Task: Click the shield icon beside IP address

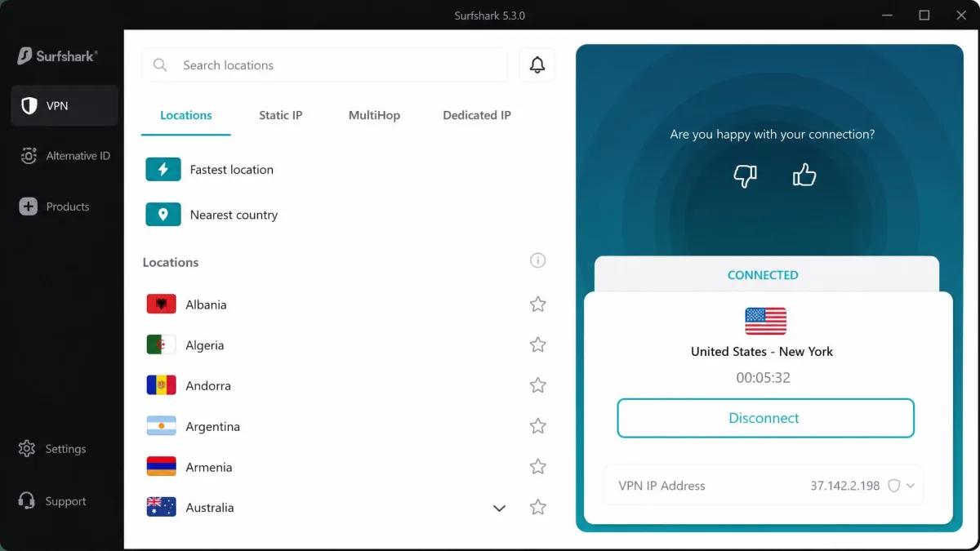Action: tap(893, 486)
